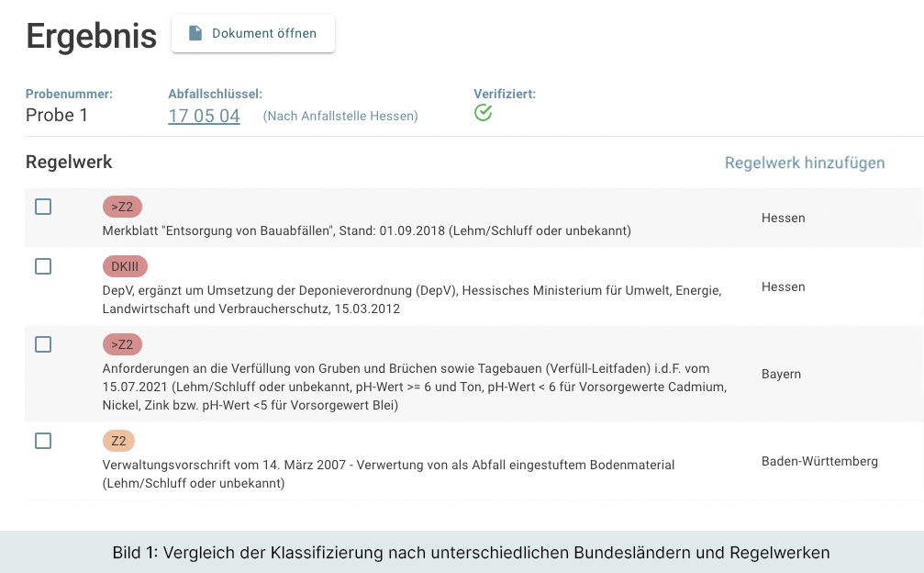The width and height of the screenshot is (924, 573).
Task: Click the Baden-Württemberg state label
Action: click(x=819, y=462)
